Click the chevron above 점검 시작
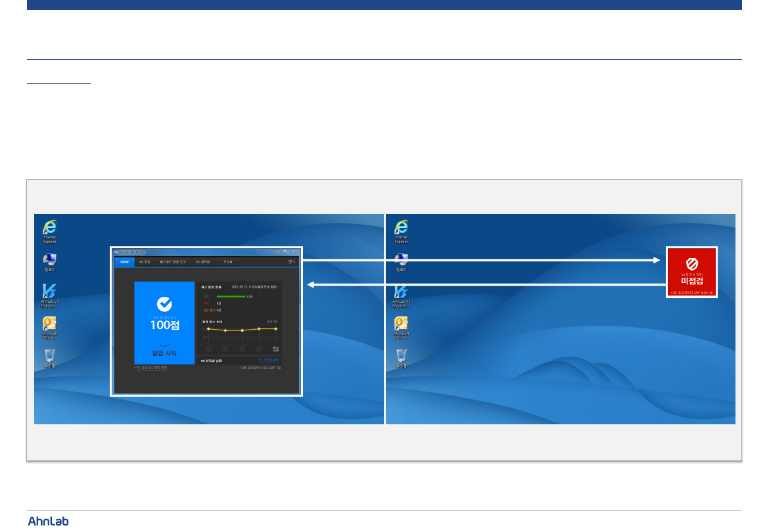Viewport: 769px width, 532px height. pyautogui.click(x=164, y=345)
